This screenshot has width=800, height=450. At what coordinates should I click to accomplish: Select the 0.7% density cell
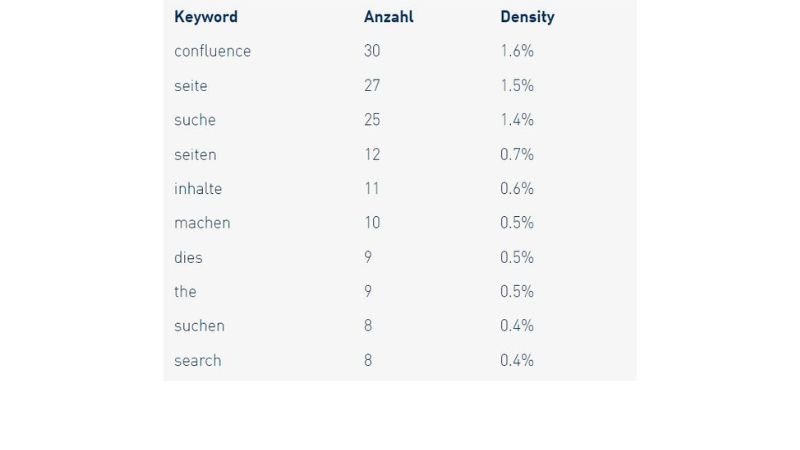tap(517, 154)
